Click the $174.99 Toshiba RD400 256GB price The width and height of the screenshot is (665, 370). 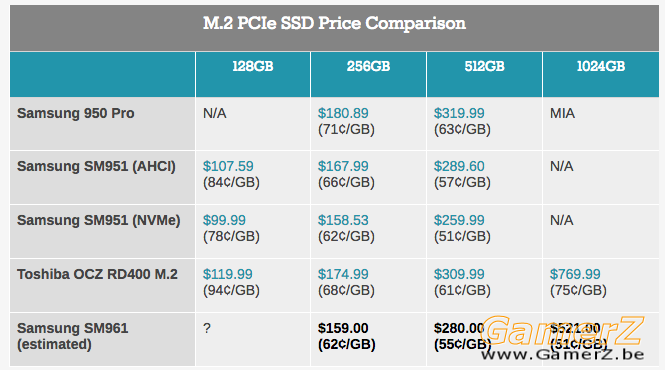(x=343, y=274)
